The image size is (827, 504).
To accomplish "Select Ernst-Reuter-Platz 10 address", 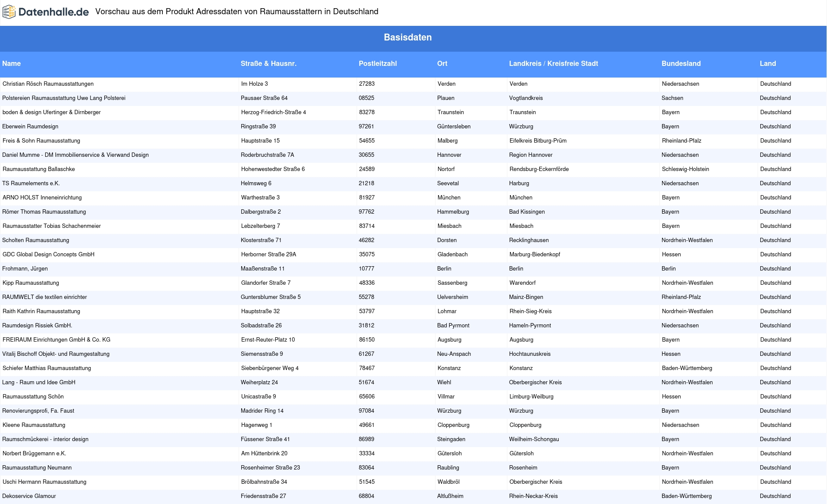I will [268, 340].
